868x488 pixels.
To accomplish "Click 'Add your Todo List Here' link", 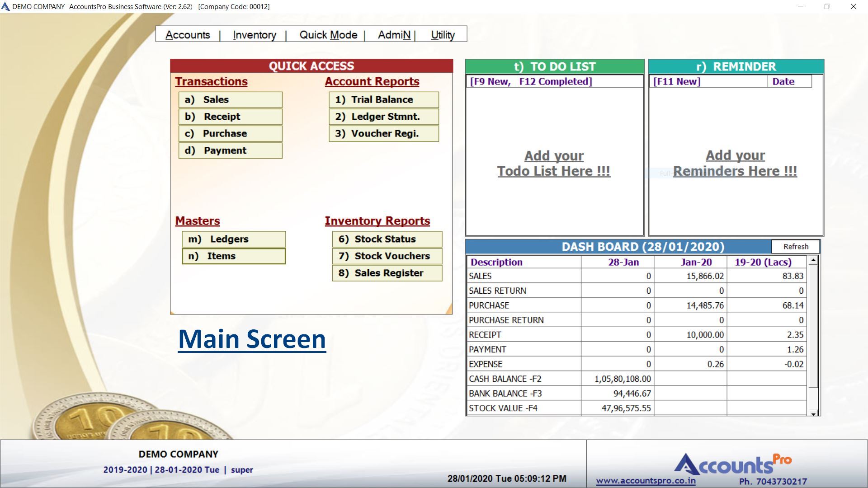I will (x=554, y=164).
